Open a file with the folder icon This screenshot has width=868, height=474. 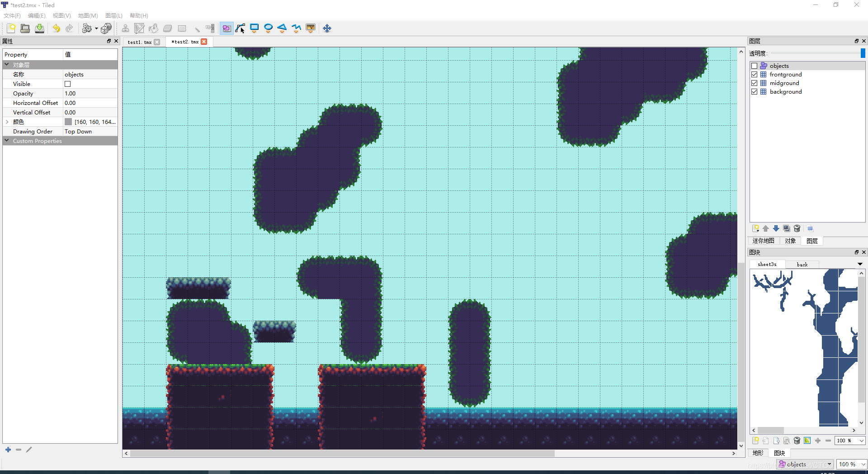[x=25, y=28]
